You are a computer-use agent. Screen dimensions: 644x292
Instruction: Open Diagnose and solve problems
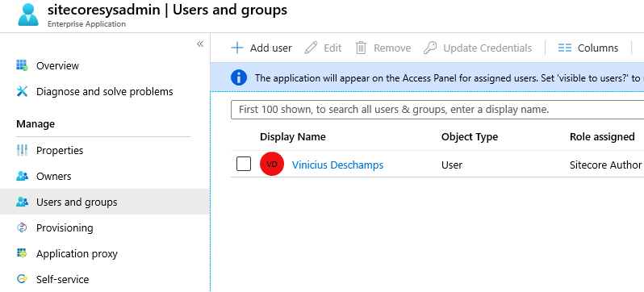pos(105,92)
